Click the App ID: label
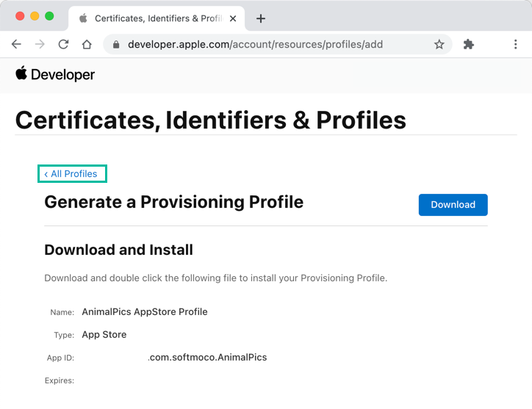This screenshot has width=532, height=409. tap(60, 358)
